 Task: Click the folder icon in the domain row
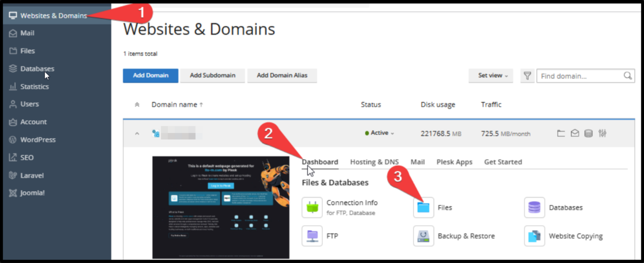point(561,134)
